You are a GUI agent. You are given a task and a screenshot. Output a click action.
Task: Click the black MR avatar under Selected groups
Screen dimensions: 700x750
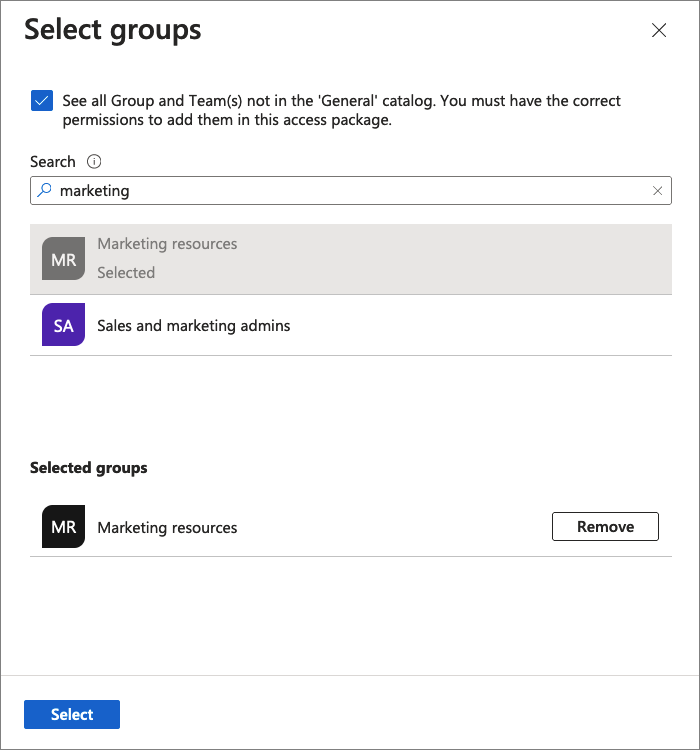click(63, 527)
